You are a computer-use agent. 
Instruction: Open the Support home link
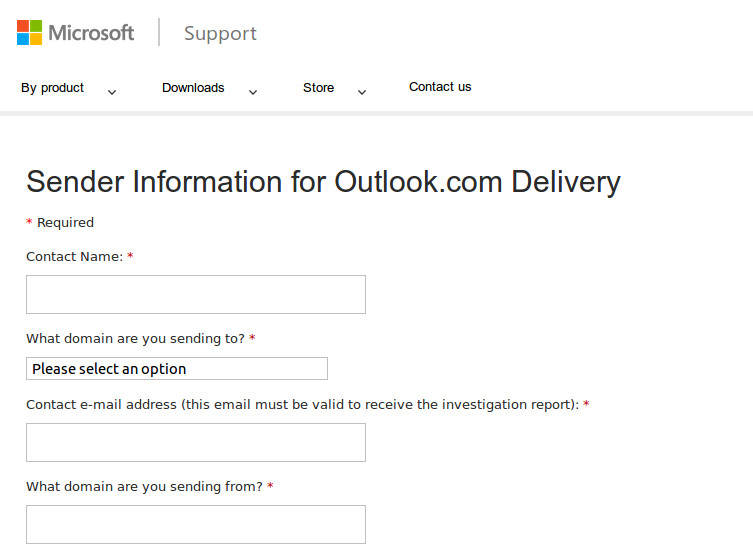pos(220,34)
